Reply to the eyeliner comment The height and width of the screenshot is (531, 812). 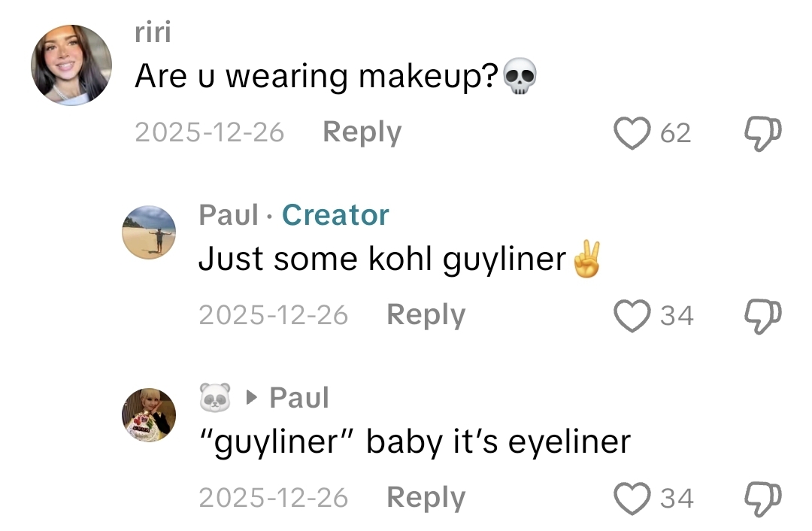pyautogui.click(x=426, y=497)
